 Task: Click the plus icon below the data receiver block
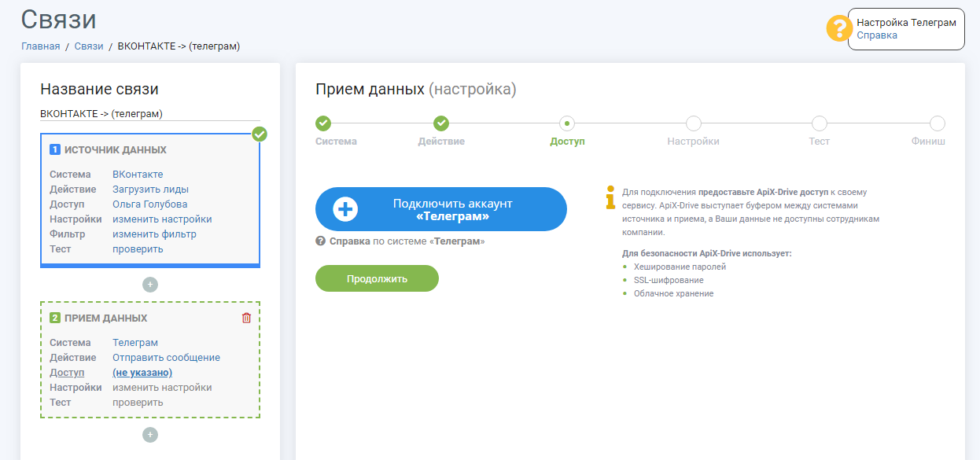tap(150, 435)
